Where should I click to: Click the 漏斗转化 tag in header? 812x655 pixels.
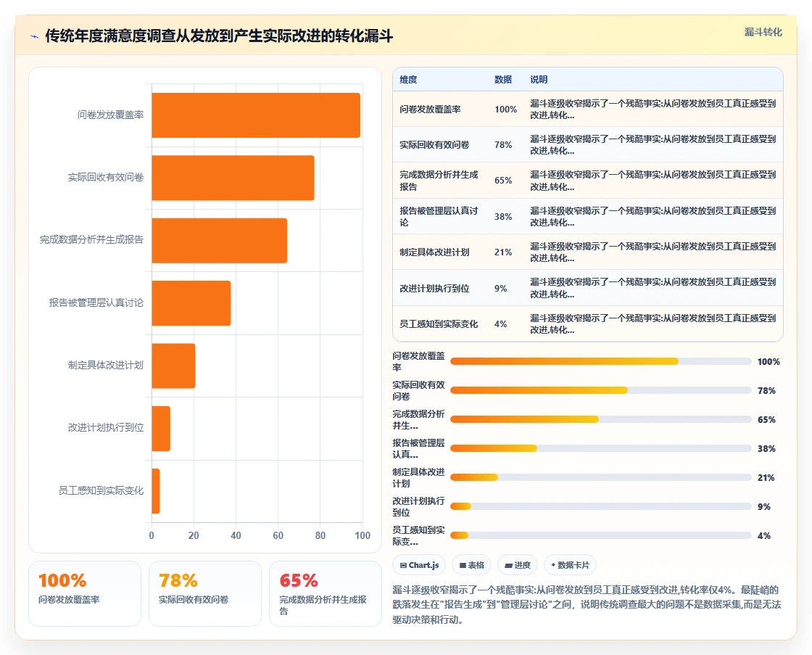tap(763, 32)
